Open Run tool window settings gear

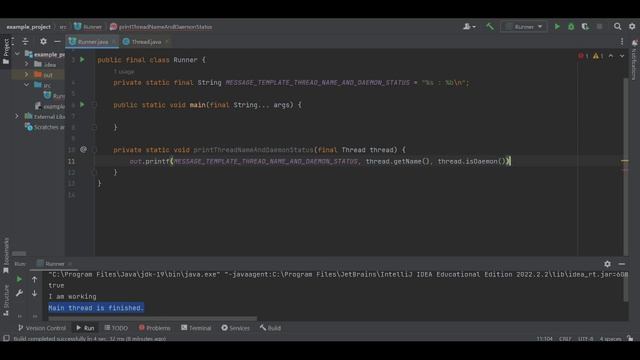tap(607, 264)
